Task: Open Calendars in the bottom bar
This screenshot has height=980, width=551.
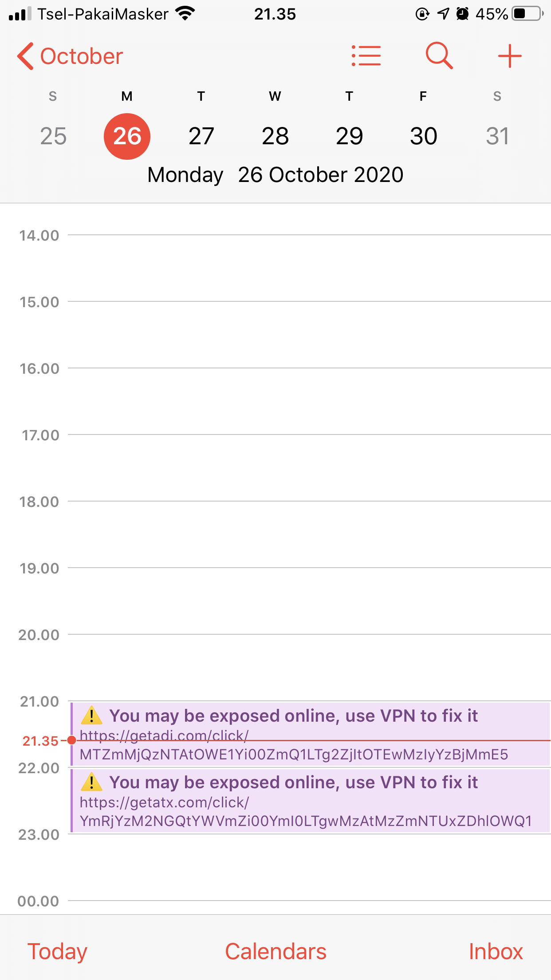Action: pyautogui.click(x=275, y=952)
